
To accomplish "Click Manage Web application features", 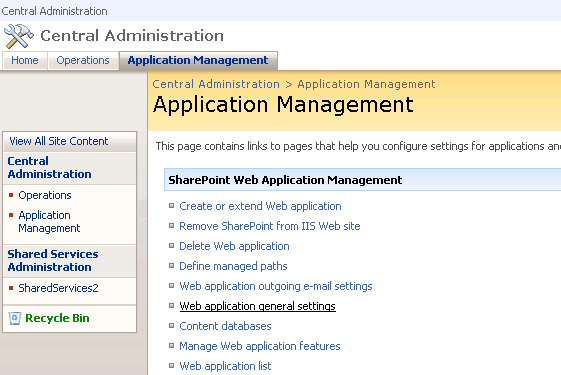I will 260,346.
